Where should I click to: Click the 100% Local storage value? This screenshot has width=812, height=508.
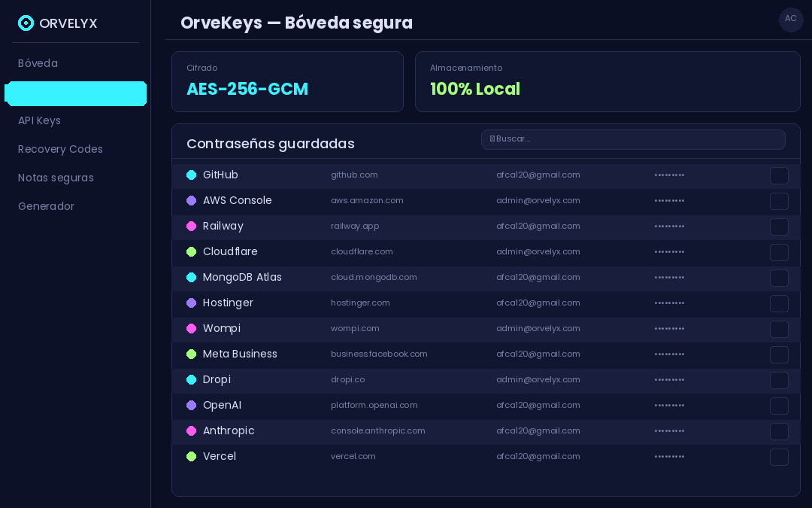coord(475,89)
